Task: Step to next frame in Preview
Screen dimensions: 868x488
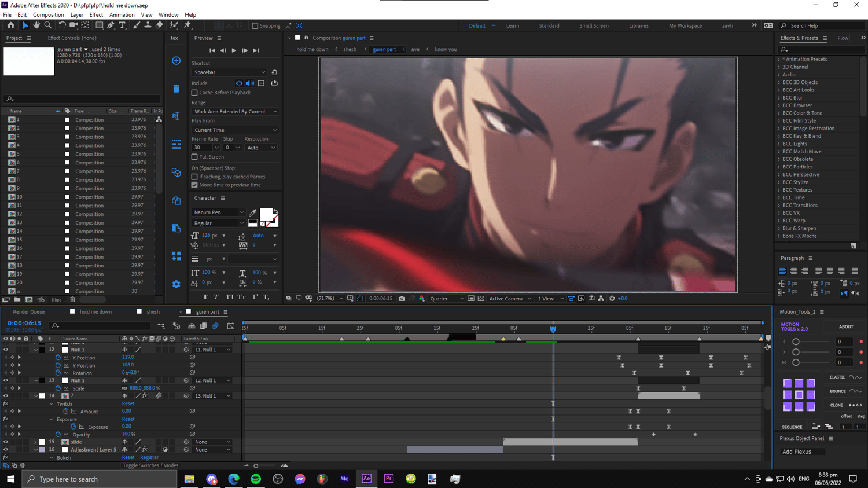Action: click(x=245, y=50)
